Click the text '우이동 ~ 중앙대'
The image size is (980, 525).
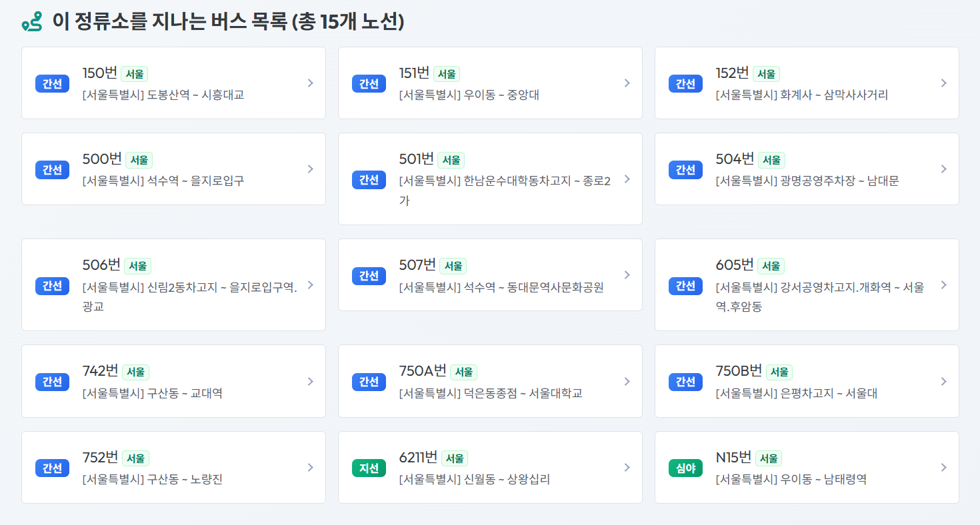(501, 95)
